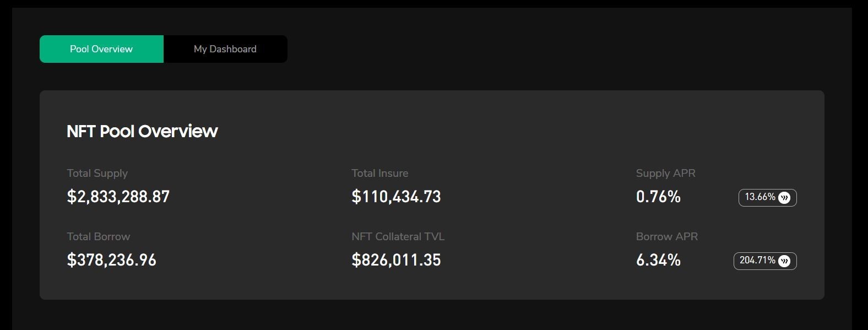Click the token icon beside 13.66%
Screen dimensions: 868x330
[784, 197]
